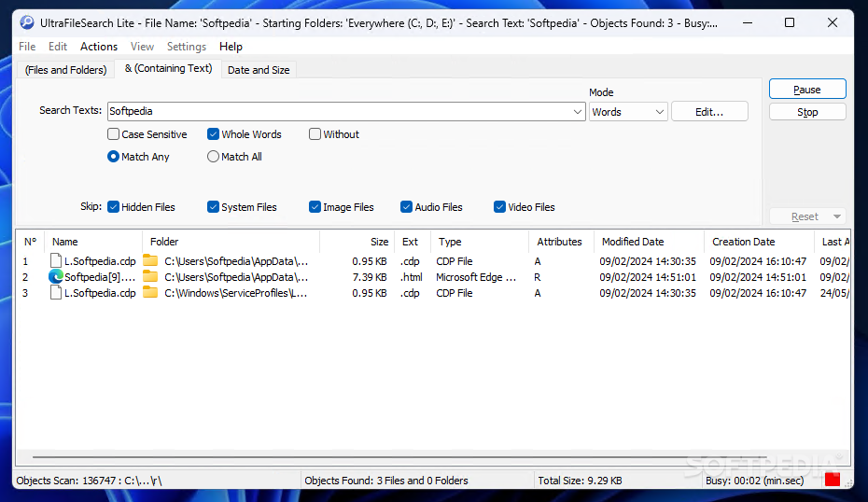Minimize the UltraFileSearch window
The width and height of the screenshot is (868, 502).
point(748,22)
